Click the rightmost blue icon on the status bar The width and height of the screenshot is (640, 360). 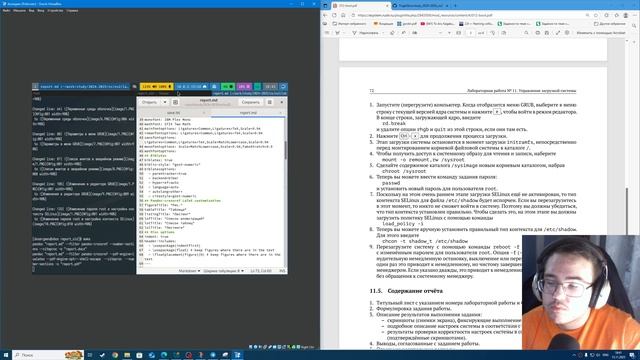coord(284,87)
